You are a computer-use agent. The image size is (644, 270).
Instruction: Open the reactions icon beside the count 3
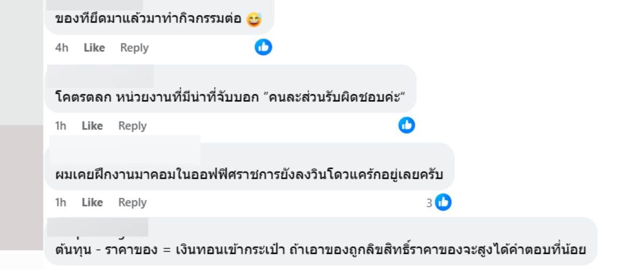click(x=443, y=202)
